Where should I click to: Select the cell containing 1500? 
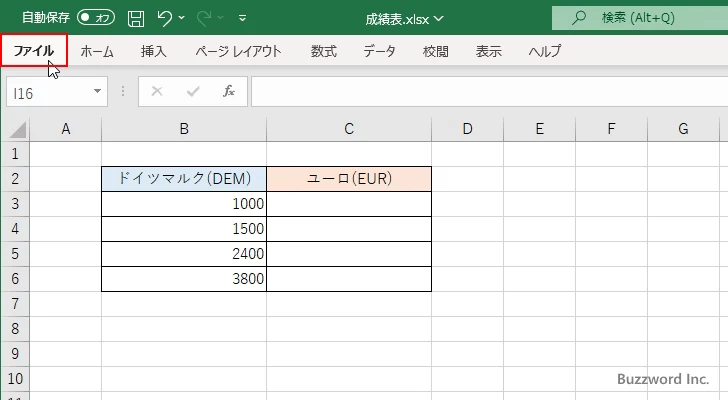point(184,229)
